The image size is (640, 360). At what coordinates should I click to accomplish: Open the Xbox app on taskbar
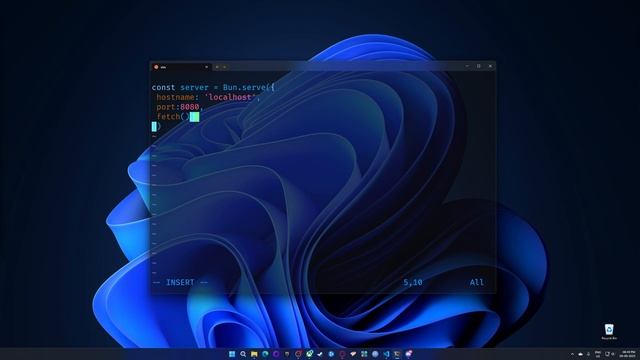309,354
